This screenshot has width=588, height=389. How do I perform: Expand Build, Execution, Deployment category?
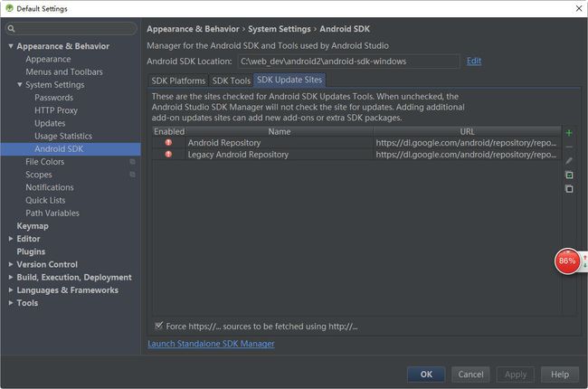[x=11, y=277]
